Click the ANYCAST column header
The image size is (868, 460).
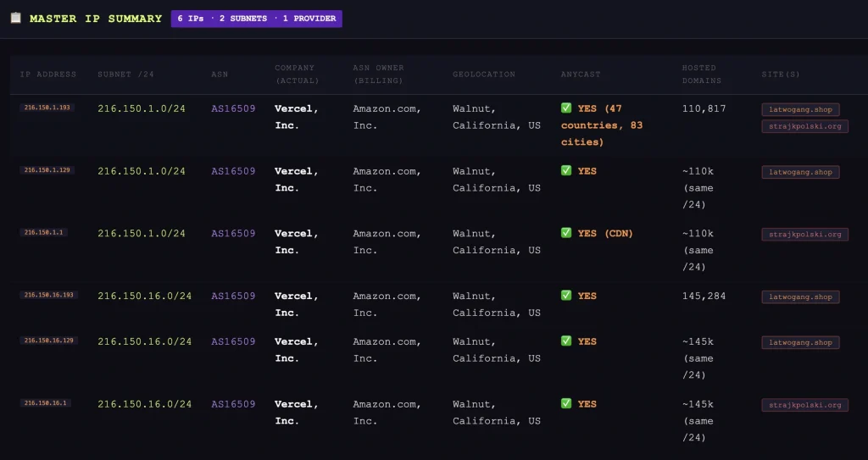click(x=581, y=75)
